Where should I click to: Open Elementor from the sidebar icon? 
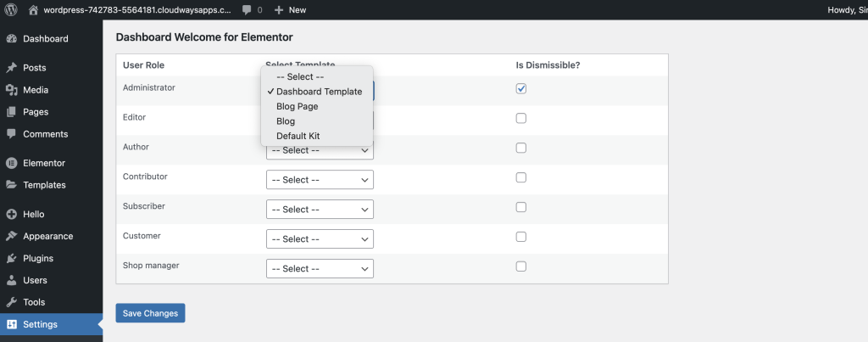pos(11,163)
